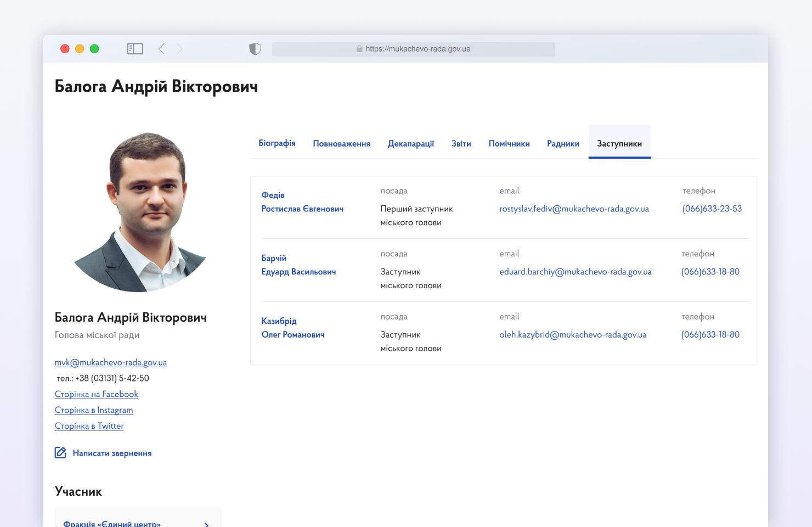The width and height of the screenshot is (812, 527).
Task: Click the address bar with mukachevo-rada.gov.ua
Action: coord(414,49)
